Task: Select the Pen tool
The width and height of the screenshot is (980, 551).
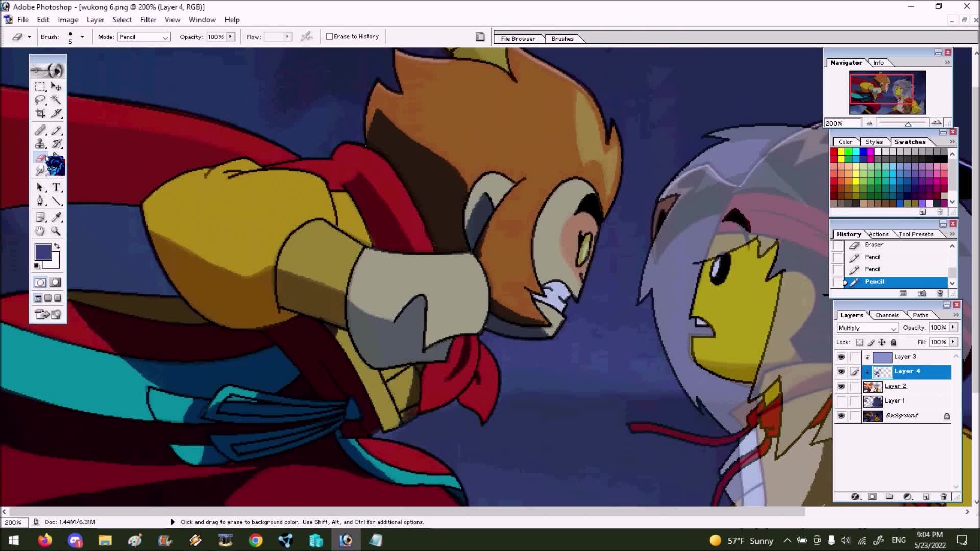Action: 40,201
